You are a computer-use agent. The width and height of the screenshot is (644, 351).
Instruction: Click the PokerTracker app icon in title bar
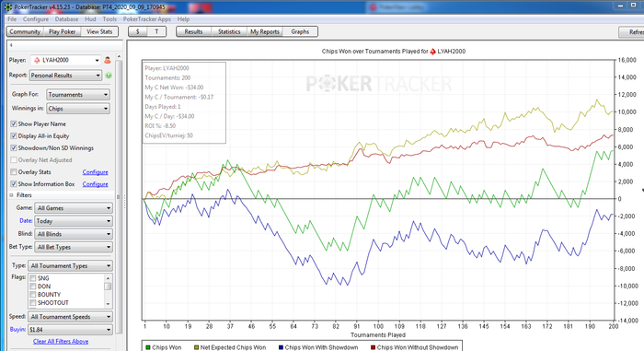[x=7, y=7]
